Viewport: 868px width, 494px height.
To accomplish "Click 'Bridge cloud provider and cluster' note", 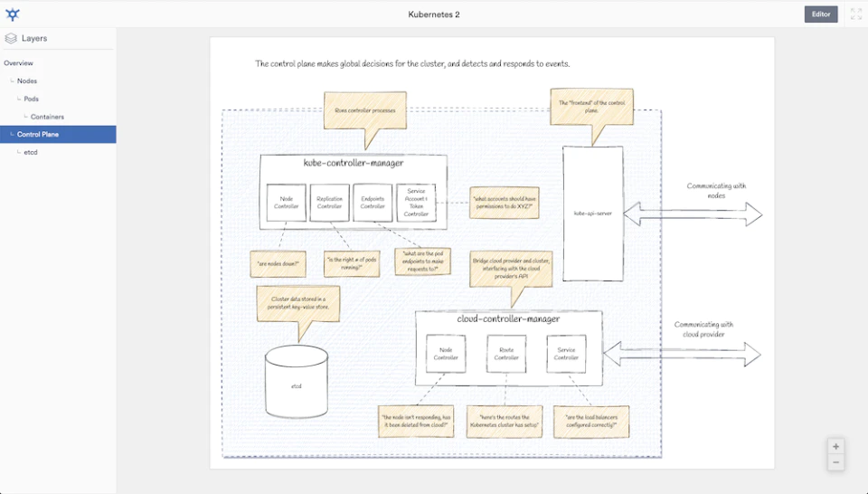I will click(511, 269).
